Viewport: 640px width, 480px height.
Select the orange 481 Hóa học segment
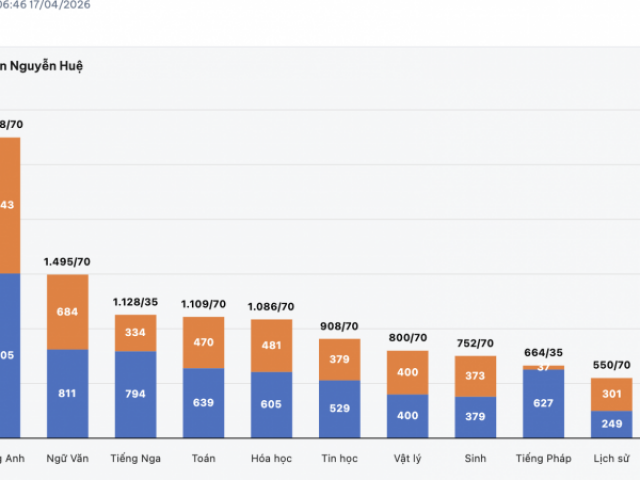(271, 345)
